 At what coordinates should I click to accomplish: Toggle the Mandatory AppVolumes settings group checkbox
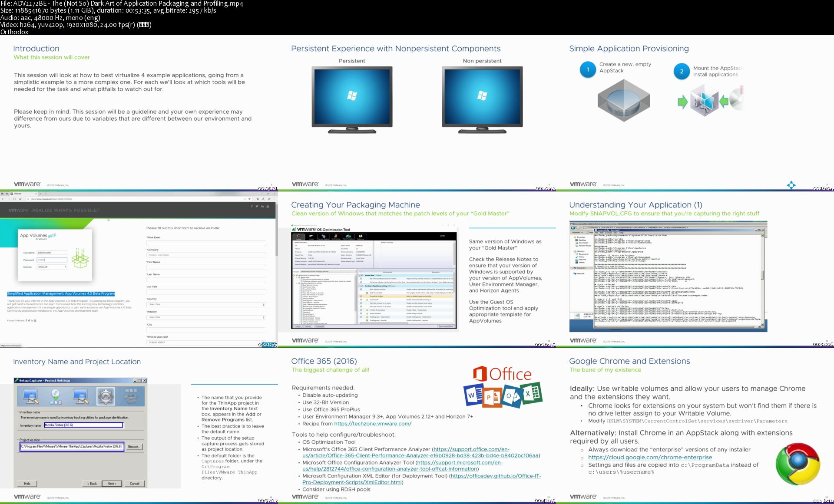361,286
